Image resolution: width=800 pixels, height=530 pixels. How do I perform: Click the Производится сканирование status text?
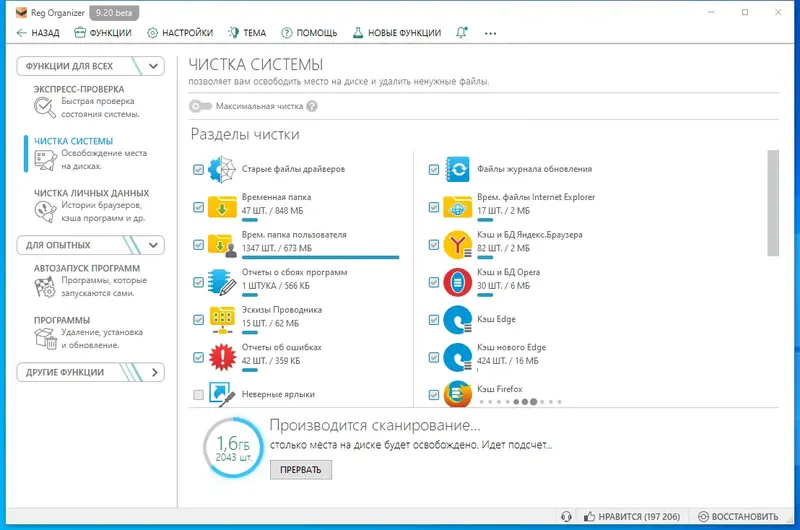374,425
